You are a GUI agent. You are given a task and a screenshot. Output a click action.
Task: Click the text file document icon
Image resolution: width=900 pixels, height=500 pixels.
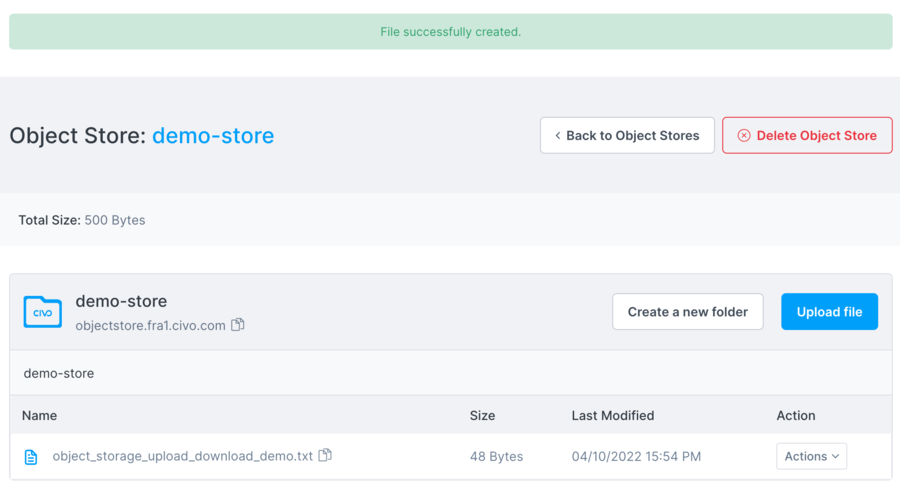tap(31, 457)
